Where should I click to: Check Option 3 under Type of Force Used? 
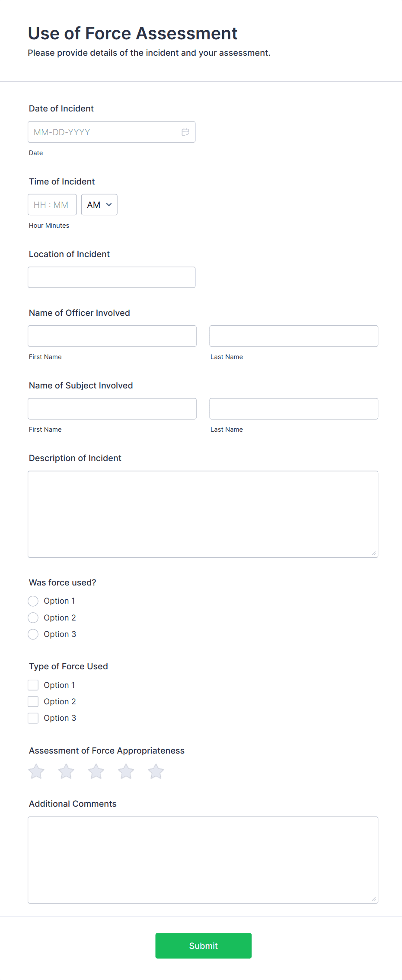pos(33,718)
